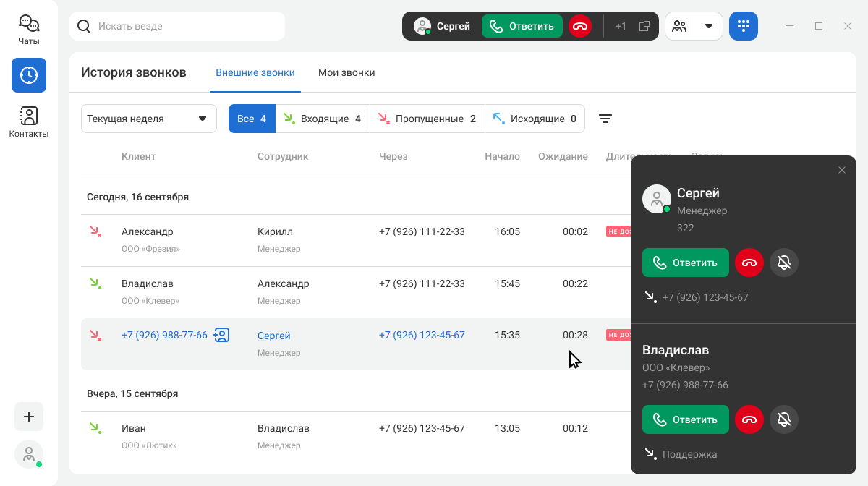This screenshot has height=486, width=868.
Task: Select the Внешние звонки tab
Action: point(255,72)
